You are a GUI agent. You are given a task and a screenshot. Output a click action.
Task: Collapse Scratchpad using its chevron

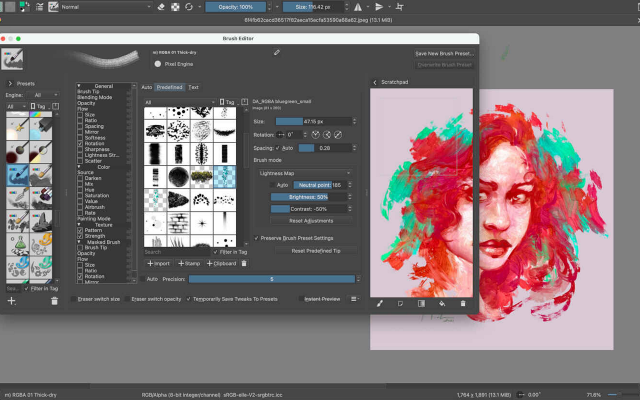(375, 82)
